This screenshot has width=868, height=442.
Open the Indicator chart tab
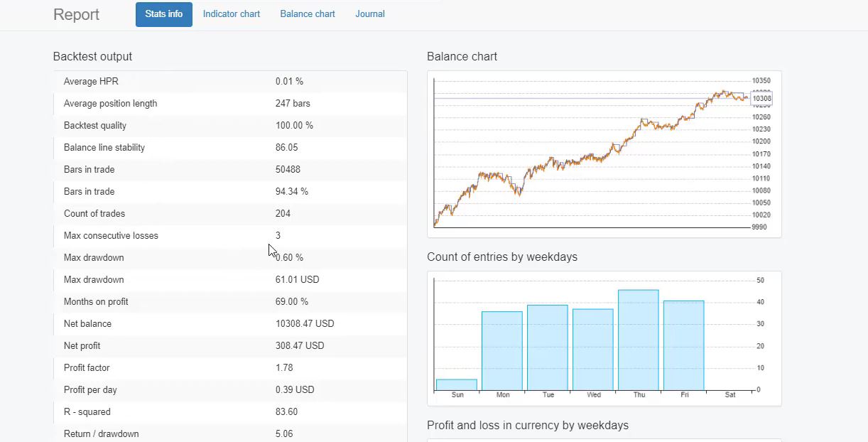click(231, 14)
